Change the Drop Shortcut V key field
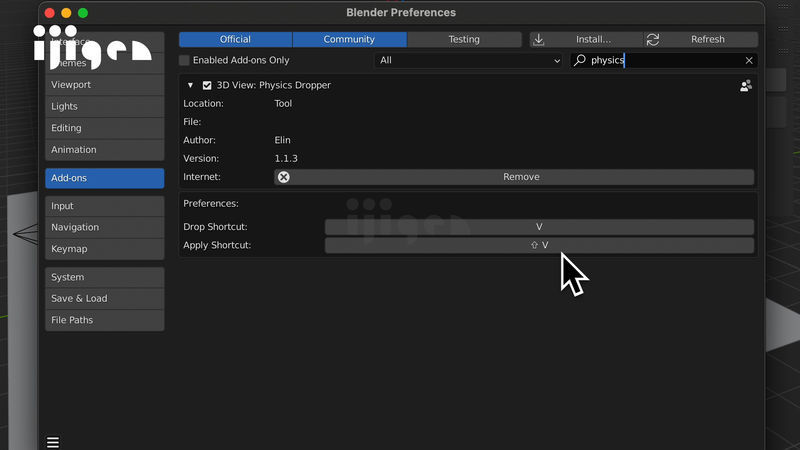800x450 pixels. [x=539, y=227]
